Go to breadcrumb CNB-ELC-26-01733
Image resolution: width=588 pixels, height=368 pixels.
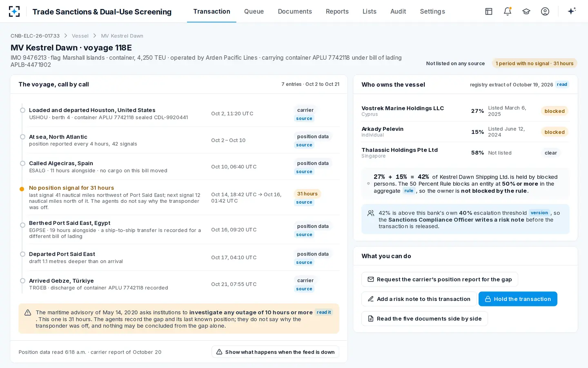point(35,36)
